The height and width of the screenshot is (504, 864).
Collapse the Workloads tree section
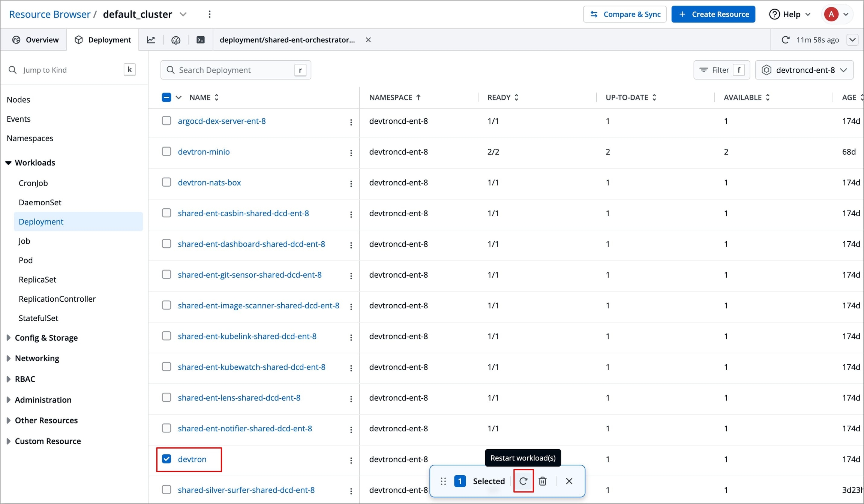pyautogui.click(x=8, y=163)
